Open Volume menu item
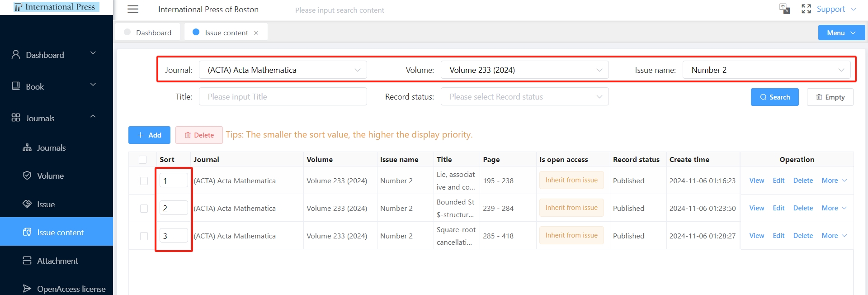This screenshot has height=295, width=868. click(57, 176)
